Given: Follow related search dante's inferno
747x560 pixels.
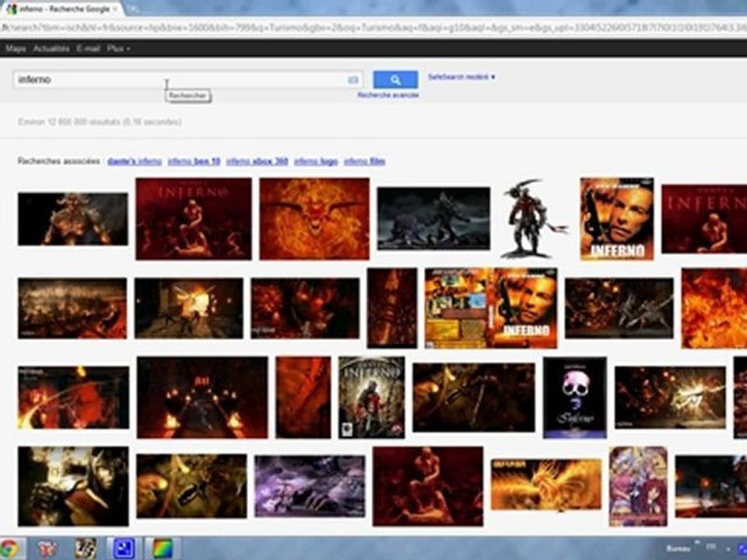Looking at the screenshot, I should 135,162.
